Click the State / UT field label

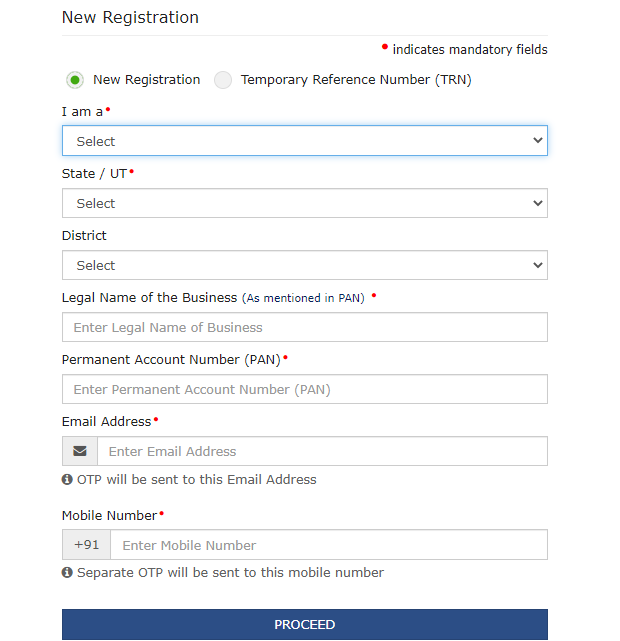[94, 174]
